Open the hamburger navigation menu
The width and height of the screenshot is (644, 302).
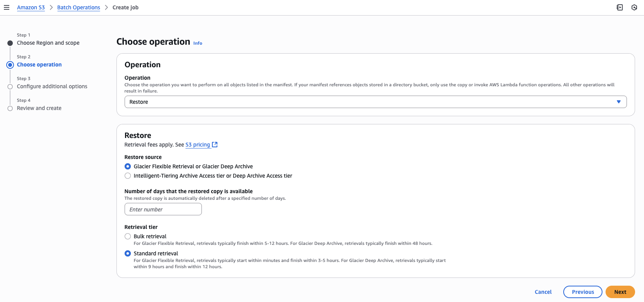[7, 7]
